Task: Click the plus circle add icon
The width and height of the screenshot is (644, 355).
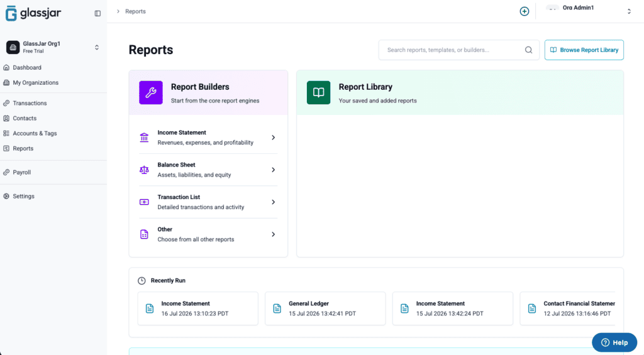Action: point(524,11)
